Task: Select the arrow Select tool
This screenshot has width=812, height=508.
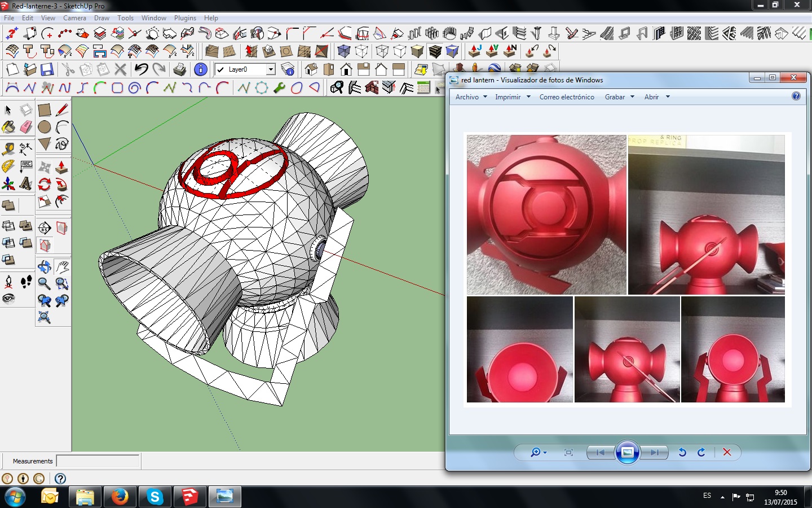Action: [8, 110]
